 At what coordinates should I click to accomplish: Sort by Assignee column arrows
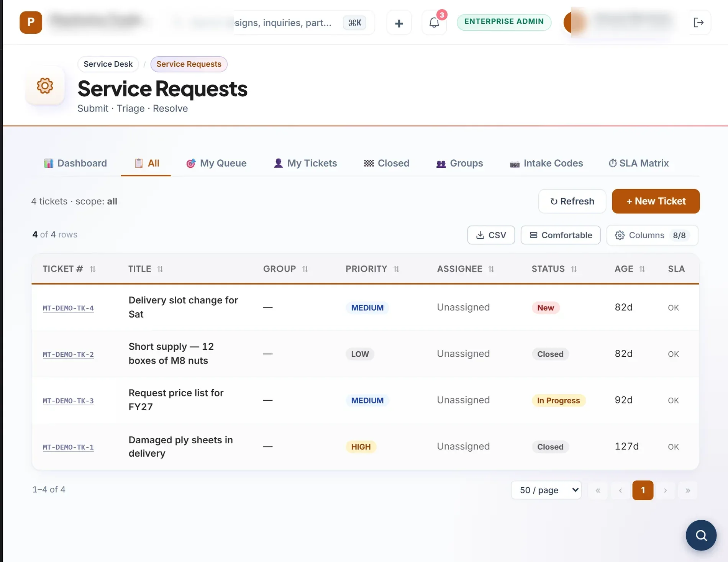tap(491, 269)
